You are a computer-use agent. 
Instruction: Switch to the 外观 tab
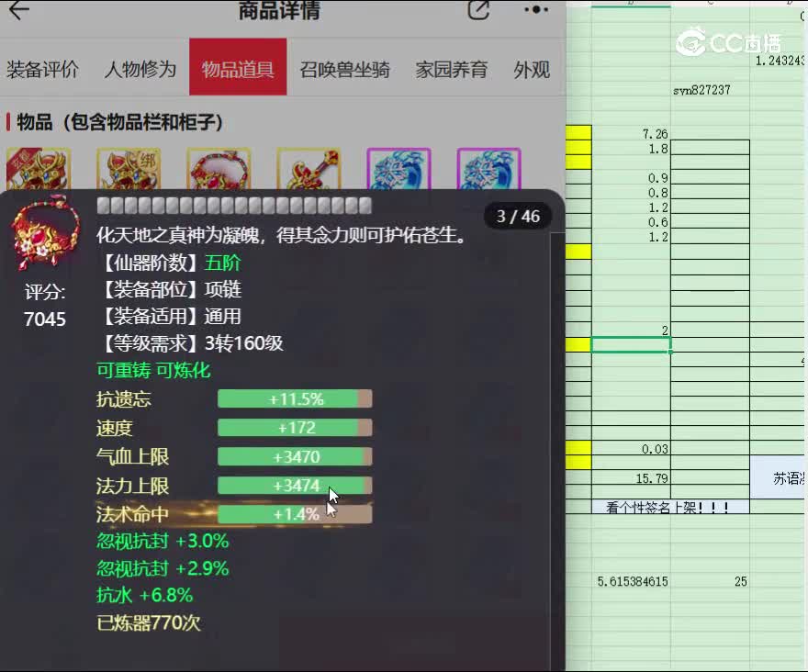coord(531,69)
